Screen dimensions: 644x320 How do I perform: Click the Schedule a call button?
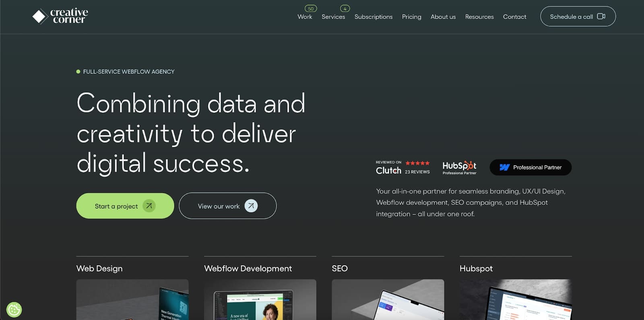[x=578, y=17]
